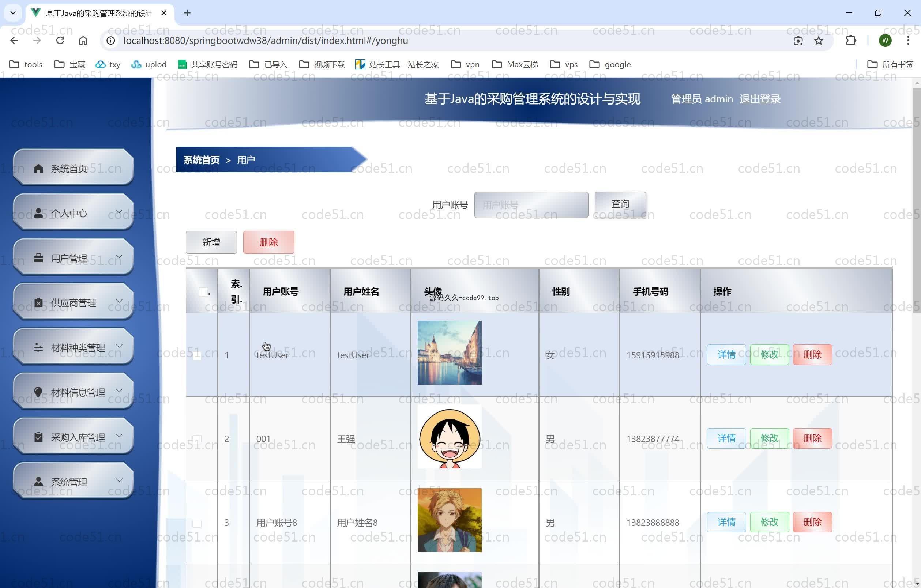Viewport: 921px width, 588px height.
Task: Click 详情 for 用户姓名8 row
Action: tap(726, 522)
